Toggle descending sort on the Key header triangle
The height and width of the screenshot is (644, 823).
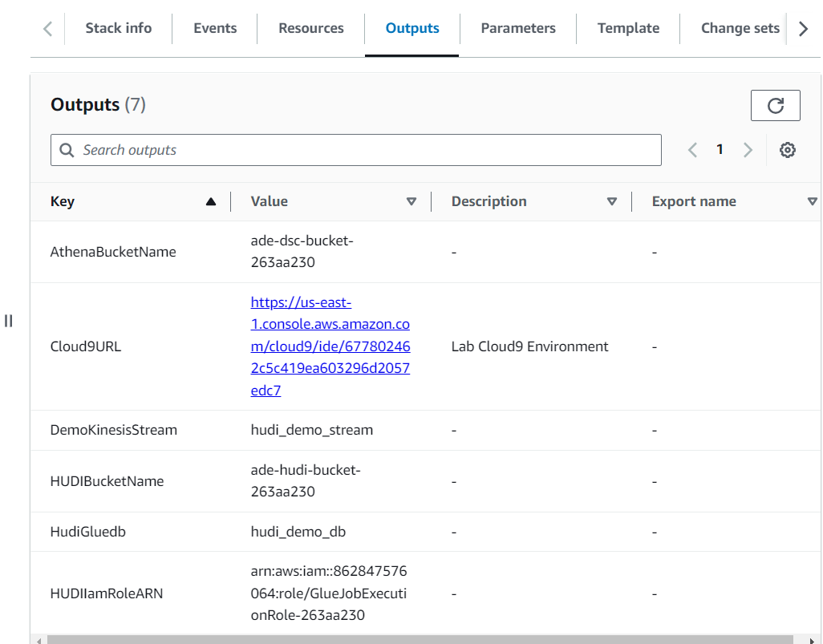211,201
